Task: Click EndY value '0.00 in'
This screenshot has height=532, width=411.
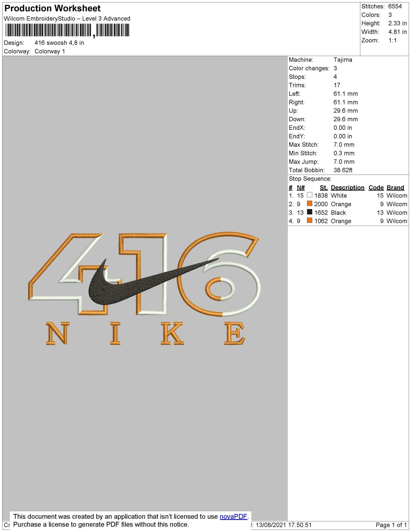Action: tap(343, 136)
